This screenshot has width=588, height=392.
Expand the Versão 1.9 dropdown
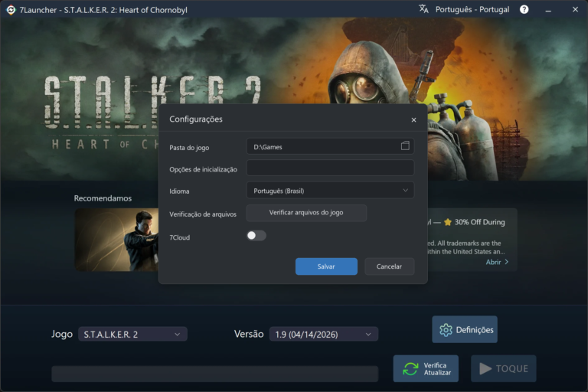[x=324, y=334]
